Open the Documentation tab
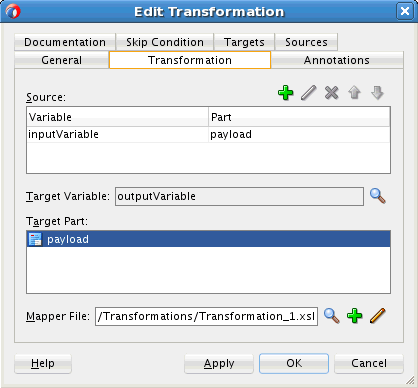The image size is (418, 388). (x=65, y=42)
